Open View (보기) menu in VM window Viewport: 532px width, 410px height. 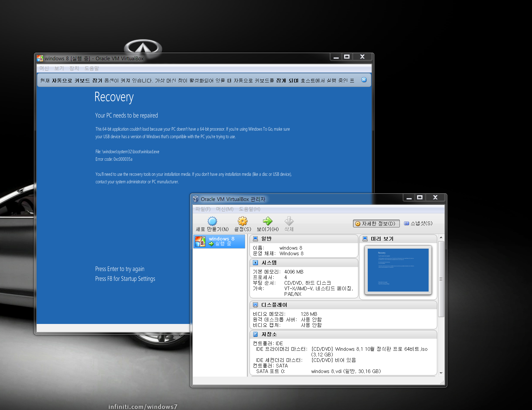pyautogui.click(x=59, y=68)
